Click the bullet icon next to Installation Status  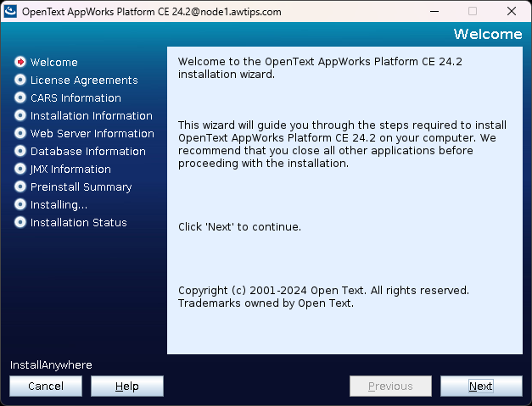tap(20, 222)
